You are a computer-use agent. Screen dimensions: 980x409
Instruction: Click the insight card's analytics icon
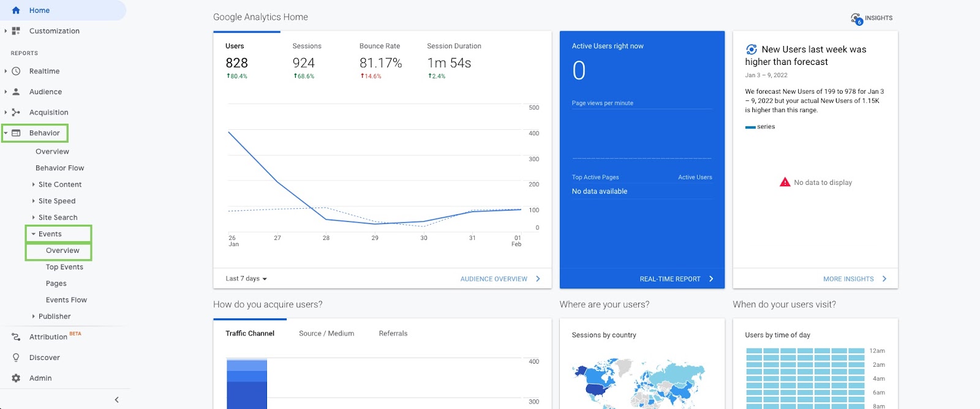tap(751, 50)
